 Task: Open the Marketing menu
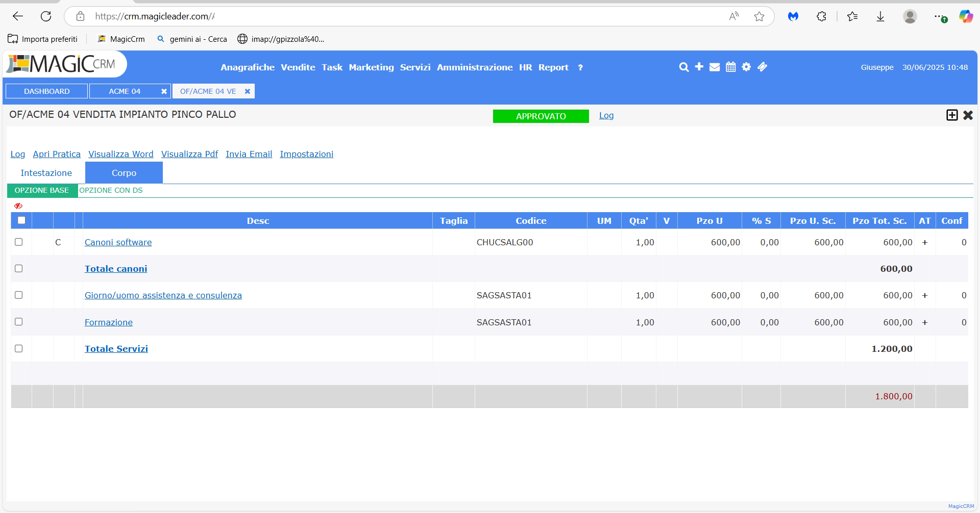point(372,67)
